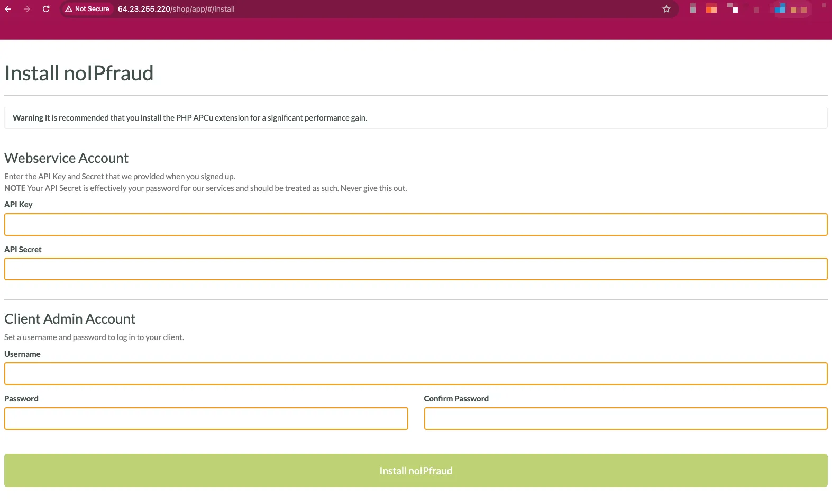This screenshot has height=504, width=832.
Task: Click the 'Webservice Account' heading
Action: pos(67,158)
